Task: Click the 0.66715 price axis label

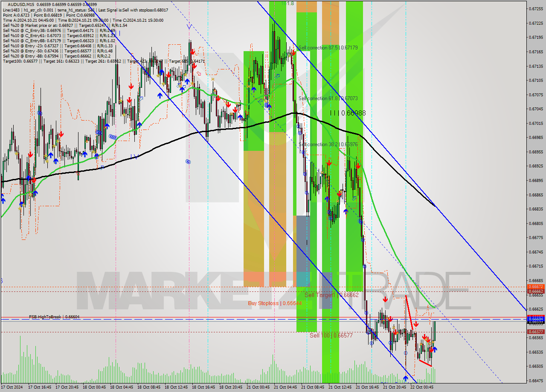Action: pyautogui.click(x=536, y=266)
